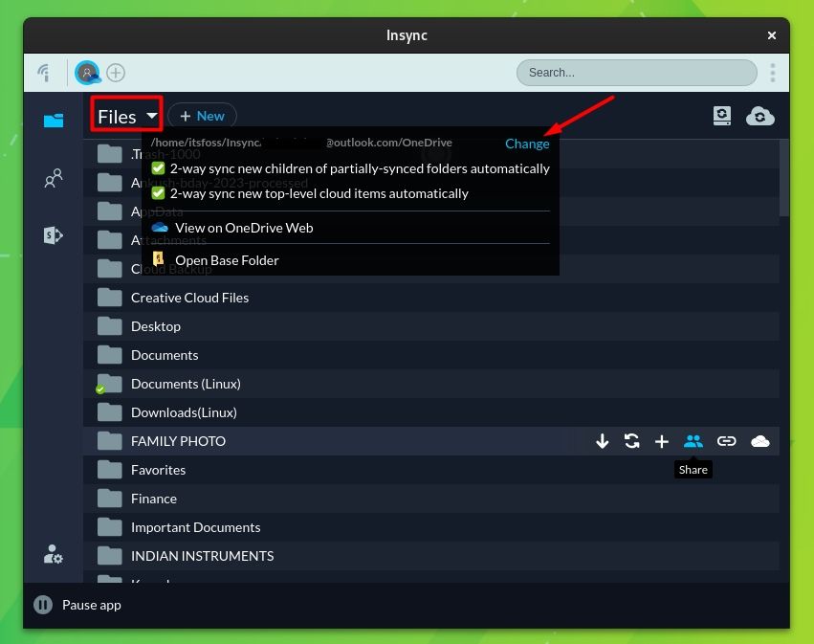Click the OneDrive base folder path text
The image size is (814, 644).
coord(301,143)
